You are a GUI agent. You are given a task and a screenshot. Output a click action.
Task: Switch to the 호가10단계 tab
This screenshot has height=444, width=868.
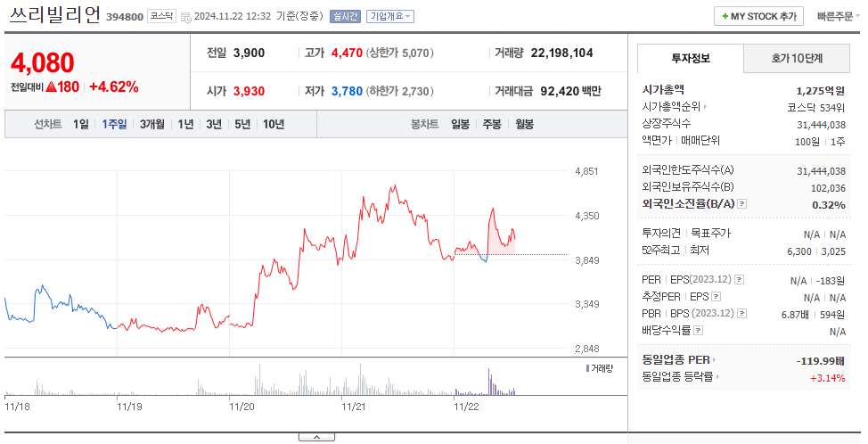coord(797,58)
